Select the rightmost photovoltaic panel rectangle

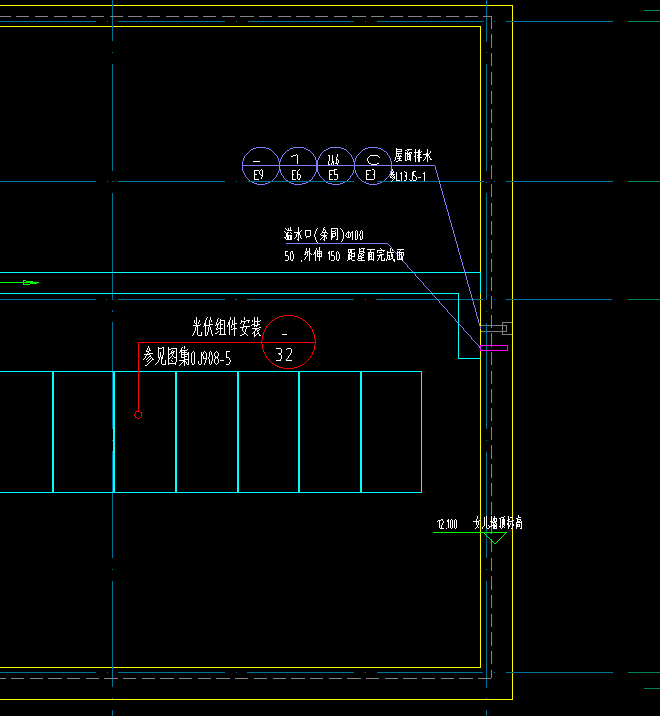tap(391, 432)
